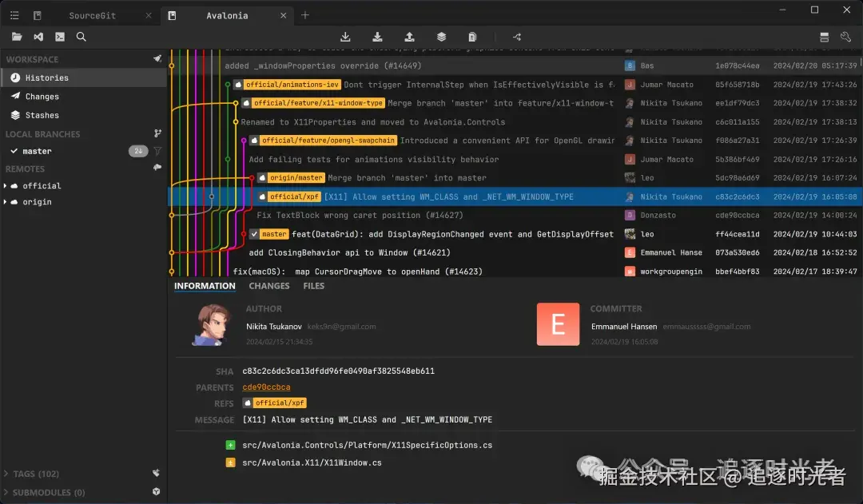
Task: Select the official/feature/opengl-swapchain commit
Action: 515,141
